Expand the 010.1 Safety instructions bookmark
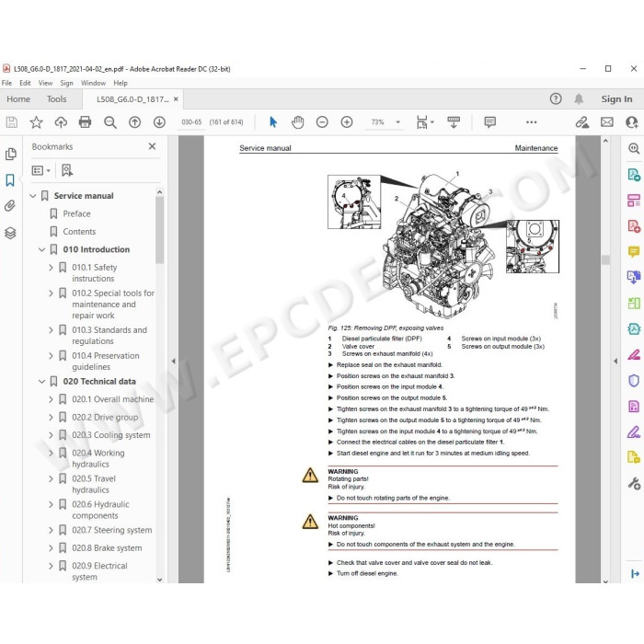 coord(51,268)
